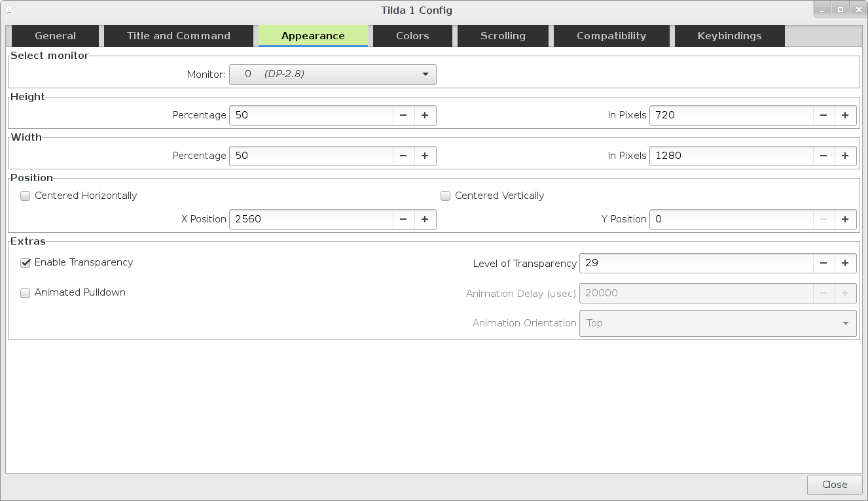The image size is (868, 501).
Task: Click the Height Percentage input field
Action: [311, 115]
